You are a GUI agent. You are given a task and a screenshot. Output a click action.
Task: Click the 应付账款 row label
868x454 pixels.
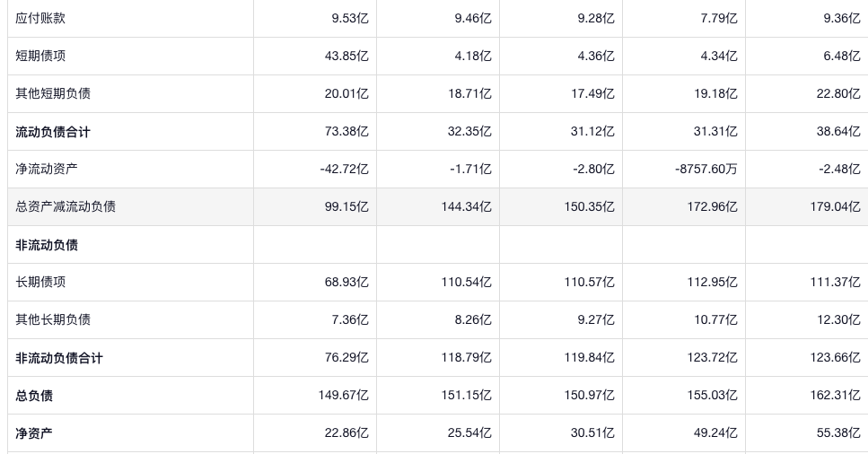pos(40,18)
